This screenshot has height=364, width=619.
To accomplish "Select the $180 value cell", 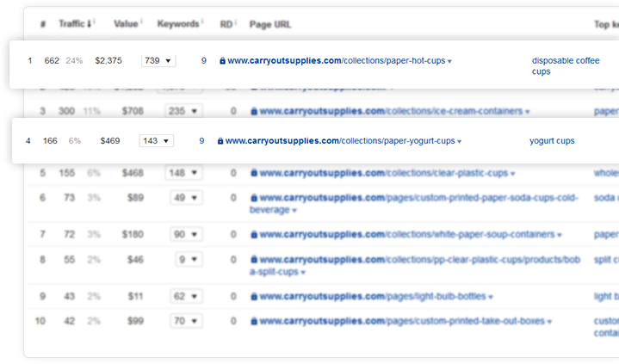I will (133, 235).
